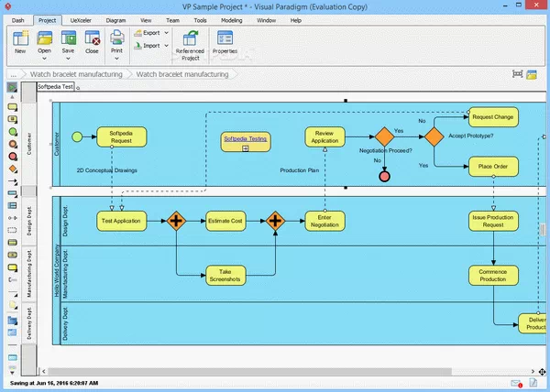Click the vertical scrollbar on diagram
Image resolution: width=550 pixels, height=392 pixels.
[544, 229]
